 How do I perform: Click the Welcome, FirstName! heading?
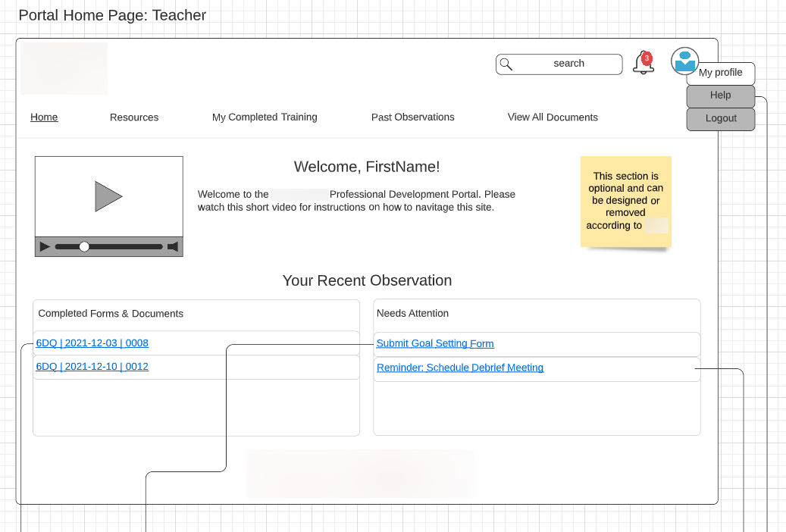(367, 167)
